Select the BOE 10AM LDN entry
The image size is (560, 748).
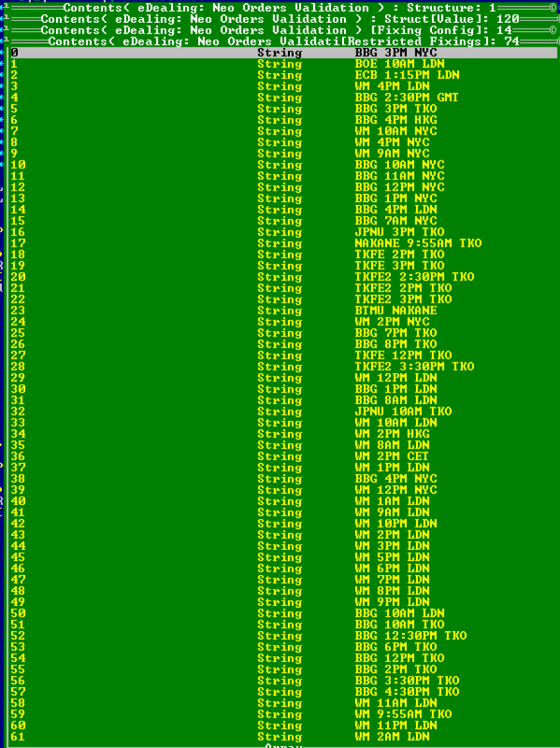[x=399, y=64]
